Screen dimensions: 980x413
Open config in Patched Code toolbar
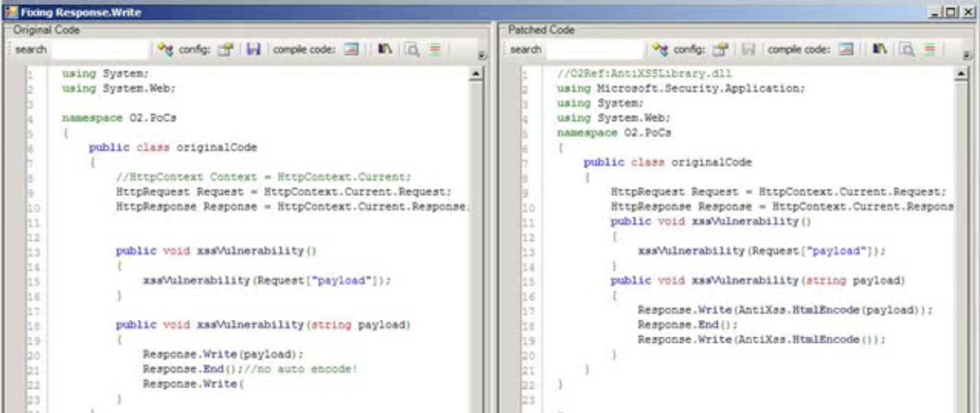click(x=720, y=50)
